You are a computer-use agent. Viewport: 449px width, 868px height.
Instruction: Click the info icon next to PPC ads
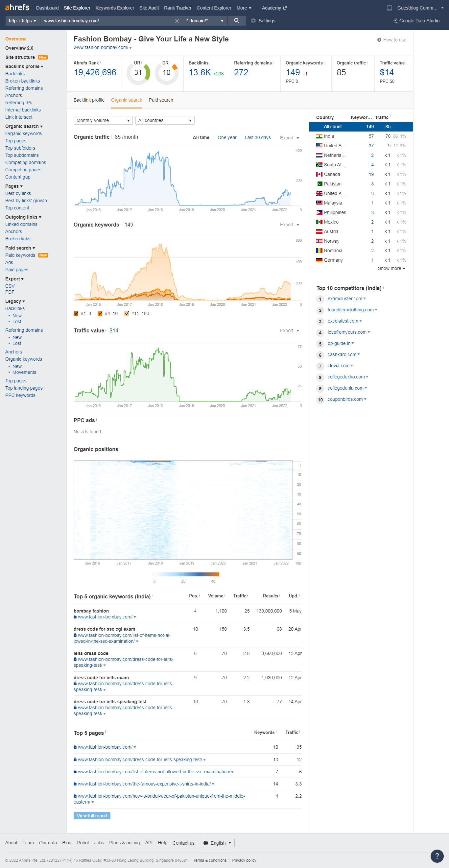[97, 420]
